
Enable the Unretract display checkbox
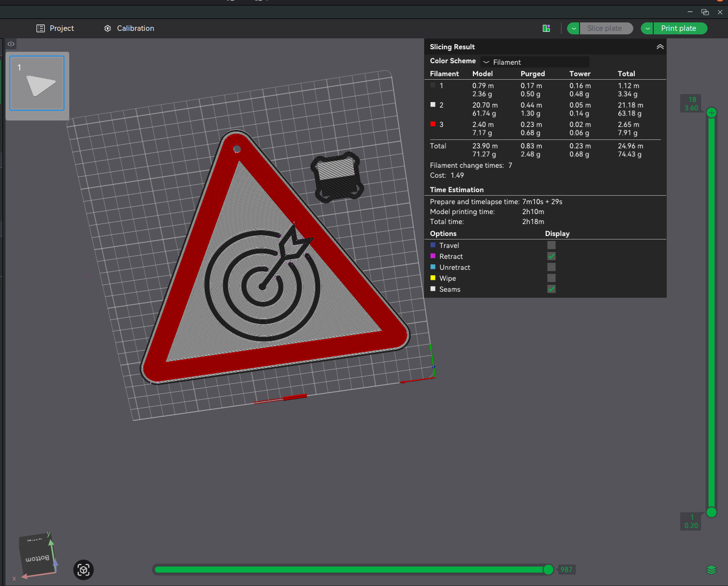pos(551,267)
